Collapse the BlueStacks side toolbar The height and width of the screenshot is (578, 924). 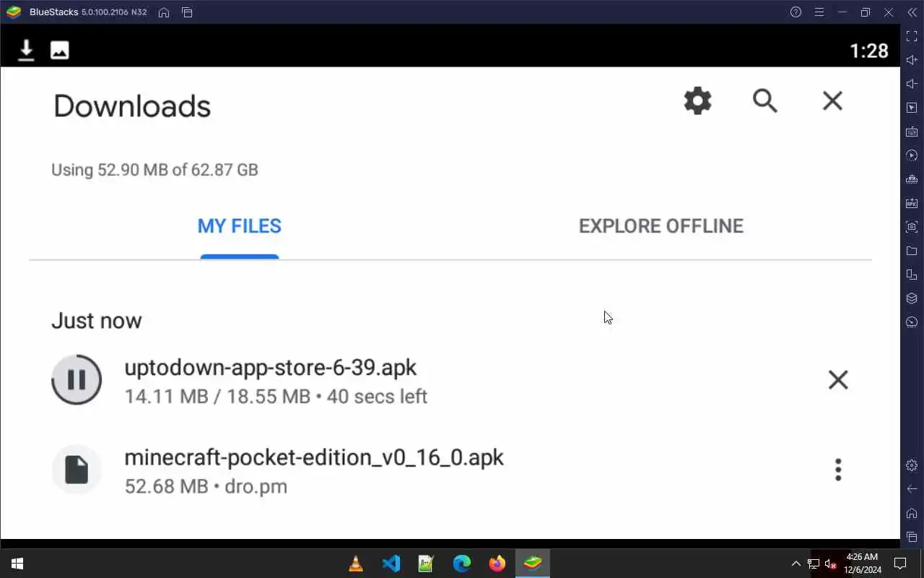(912, 12)
